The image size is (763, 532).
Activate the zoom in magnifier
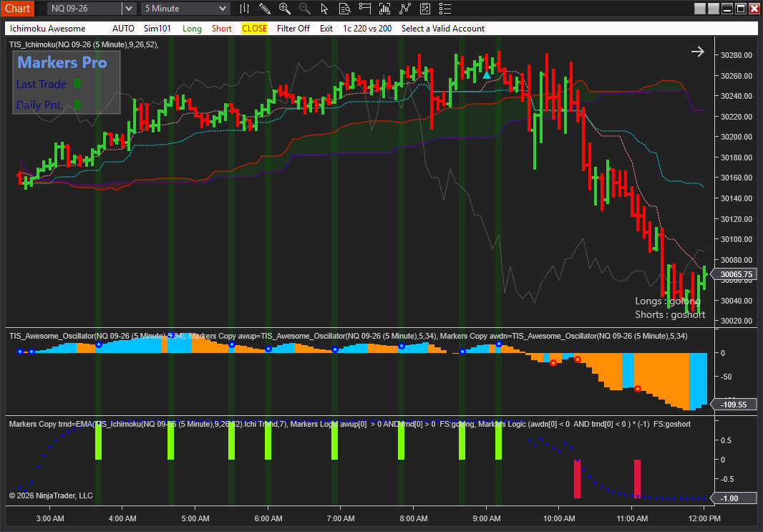point(284,9)
